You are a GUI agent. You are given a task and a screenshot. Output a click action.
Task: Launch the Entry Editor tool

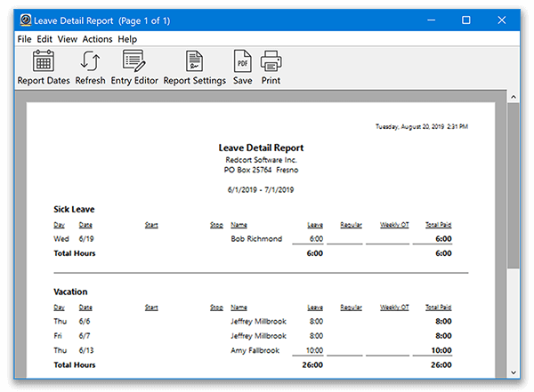tap(134, 67)
